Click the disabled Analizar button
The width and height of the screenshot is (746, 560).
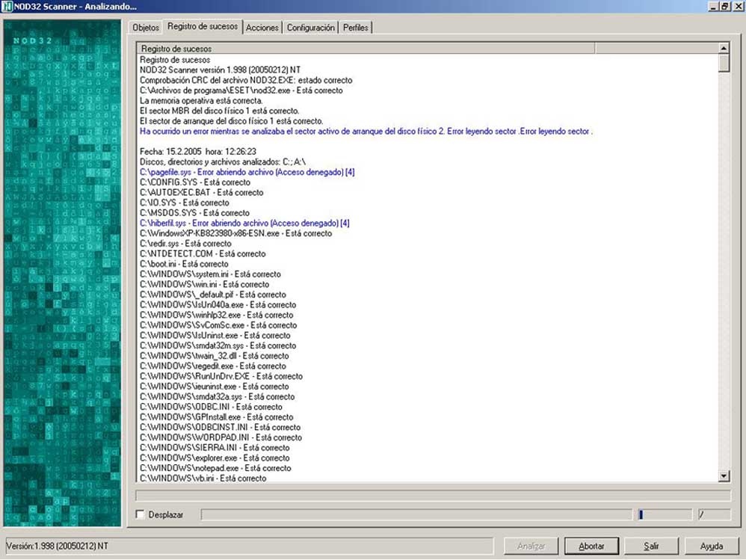coord(531,546)
